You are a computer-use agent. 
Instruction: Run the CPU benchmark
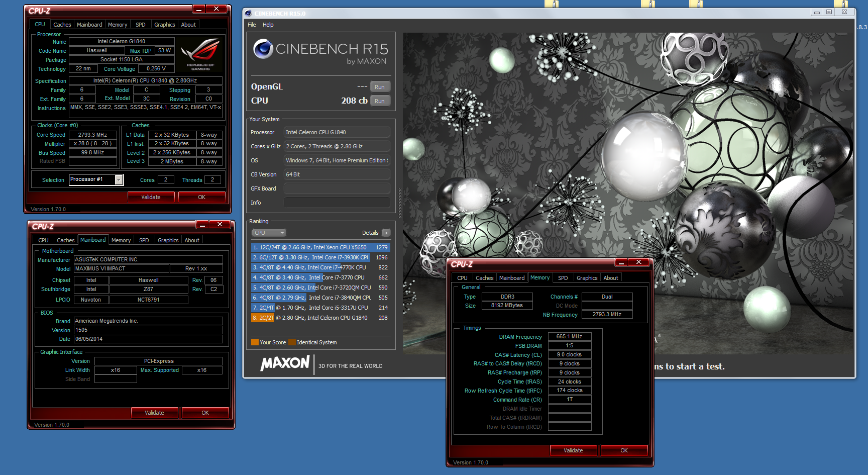click(x=380, y=101)
